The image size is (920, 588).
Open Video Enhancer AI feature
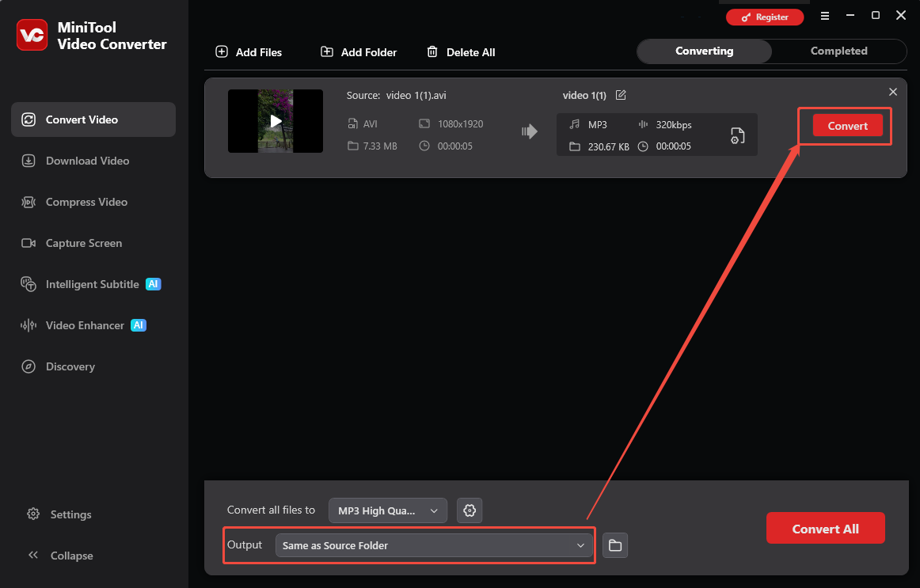pyautogui.click(x=83, y=325)
